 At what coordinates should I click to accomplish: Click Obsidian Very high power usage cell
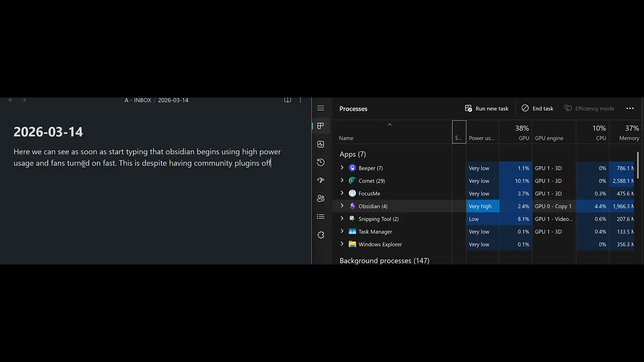coord(482,206)
